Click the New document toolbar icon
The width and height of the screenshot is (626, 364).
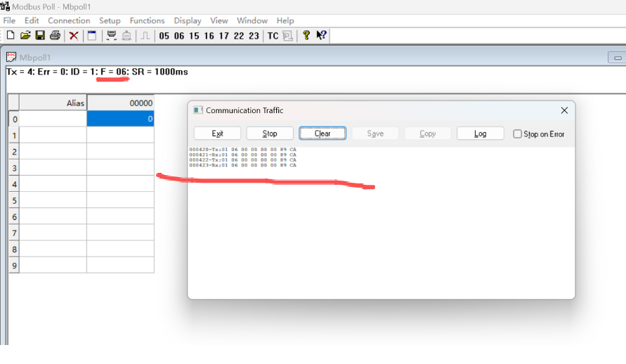point(11,36)
